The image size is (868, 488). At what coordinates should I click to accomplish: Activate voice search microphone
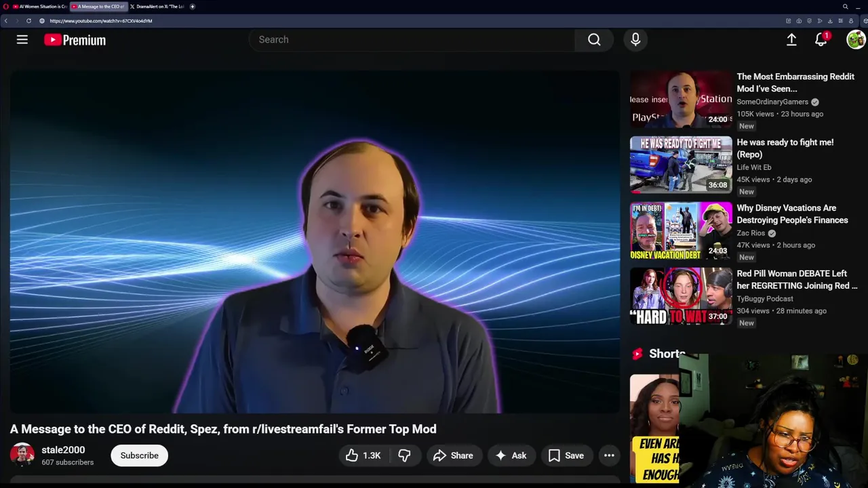(x=635, y=39)
